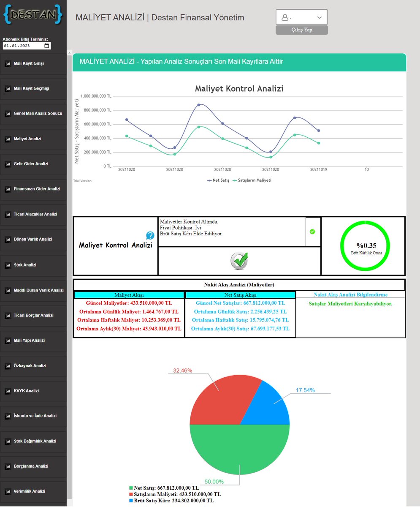Open Ticari Borçlar Analizi
The image size is (420, 507).
pos(33,316)
